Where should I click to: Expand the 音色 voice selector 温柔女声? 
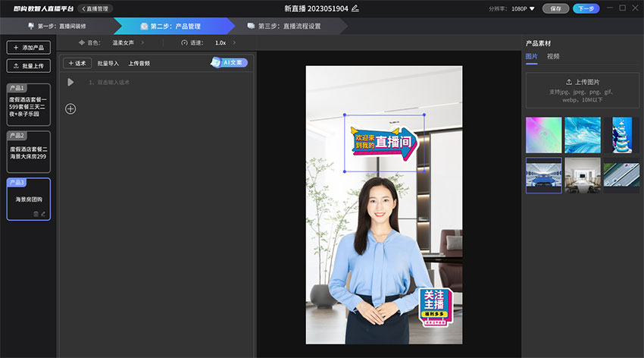tap(127, 43)
